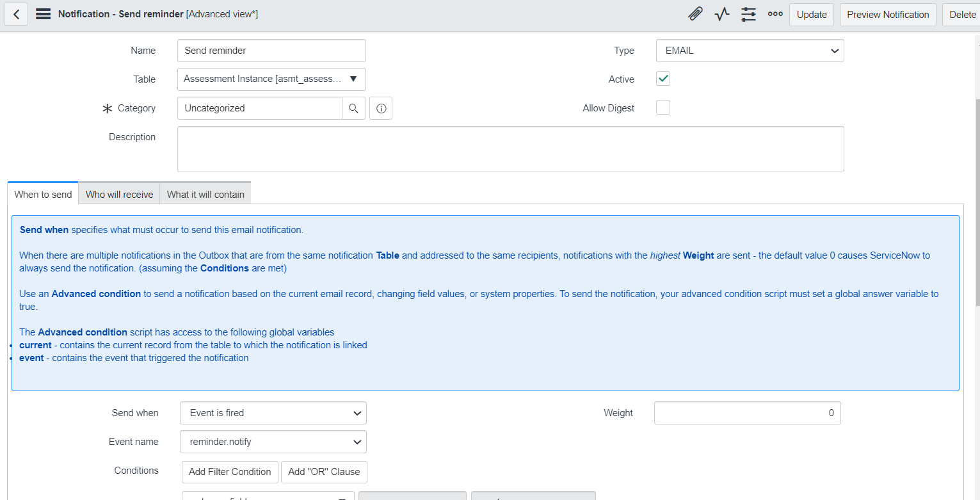Viewport: 980px width, 500px height.
Task: Open the personalize form sliders icon
Action: (748, 13)
